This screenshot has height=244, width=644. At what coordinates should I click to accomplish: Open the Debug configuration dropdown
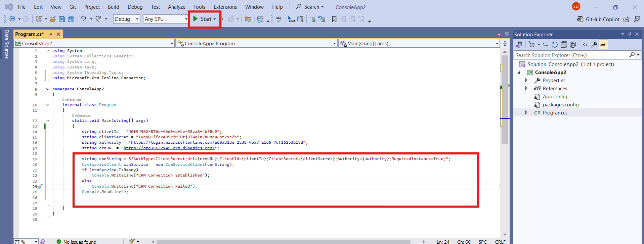pos(127,19)
